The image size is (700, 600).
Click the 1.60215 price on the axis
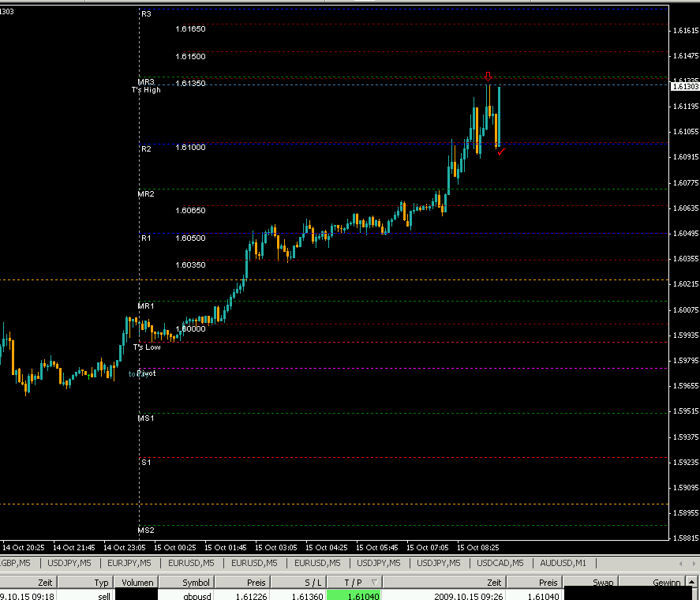[x=686, y=284]
